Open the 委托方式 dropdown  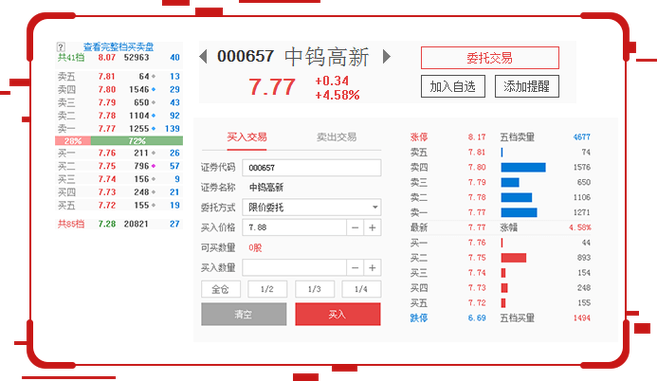coord(312,207)
